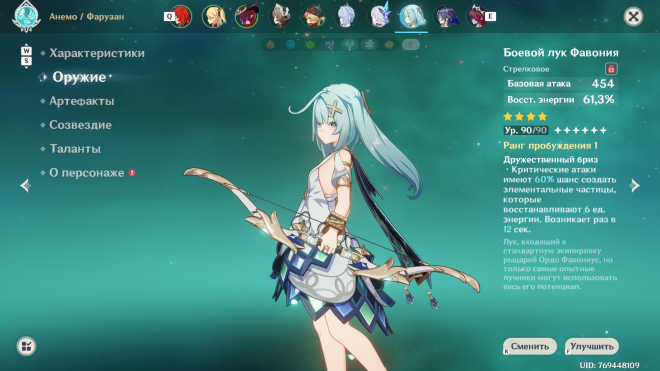Select Diluc's red-haired portrait

coord(181,16)
